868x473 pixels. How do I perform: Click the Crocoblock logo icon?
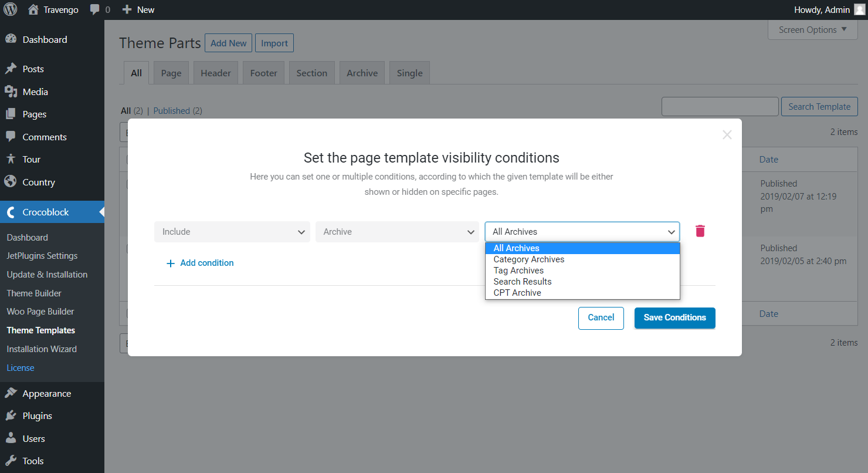pyautogui.click(x=11, y=212)
